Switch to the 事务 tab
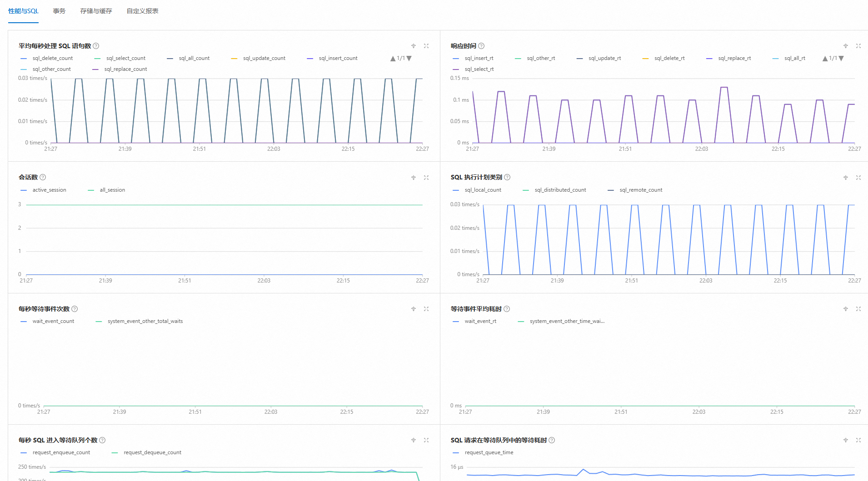This screenshot has height=481, width=868. coord(59,11)
